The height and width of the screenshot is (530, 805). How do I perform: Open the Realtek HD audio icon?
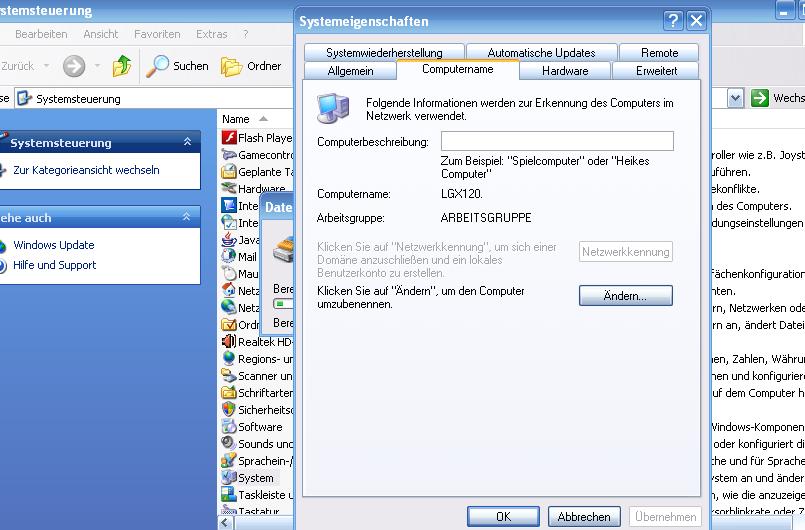point(229,342)
